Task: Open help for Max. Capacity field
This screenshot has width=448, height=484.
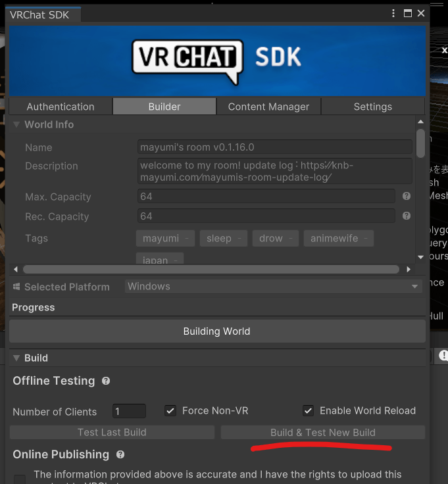Action: point(407,196)
